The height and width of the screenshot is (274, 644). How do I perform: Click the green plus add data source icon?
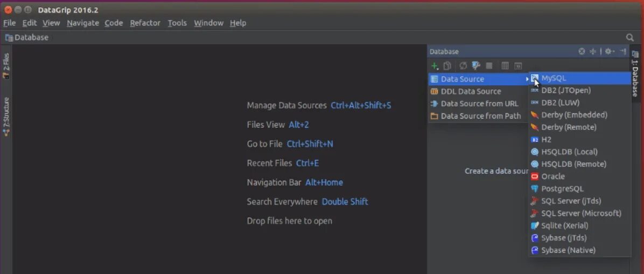point(435,66)
